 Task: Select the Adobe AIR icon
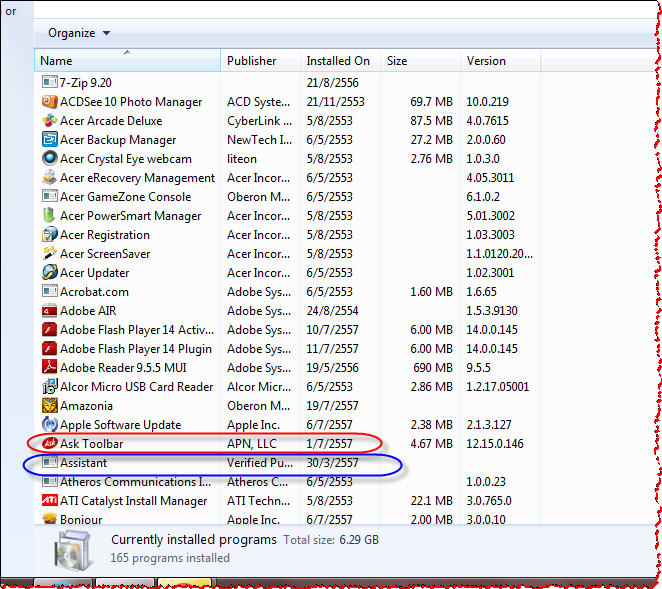click(49, 310)
